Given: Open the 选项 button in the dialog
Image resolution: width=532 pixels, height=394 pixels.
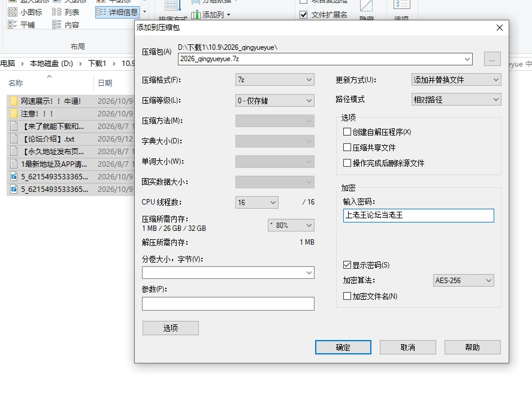Looking at the screenshot, I should [x=171, y=328].
